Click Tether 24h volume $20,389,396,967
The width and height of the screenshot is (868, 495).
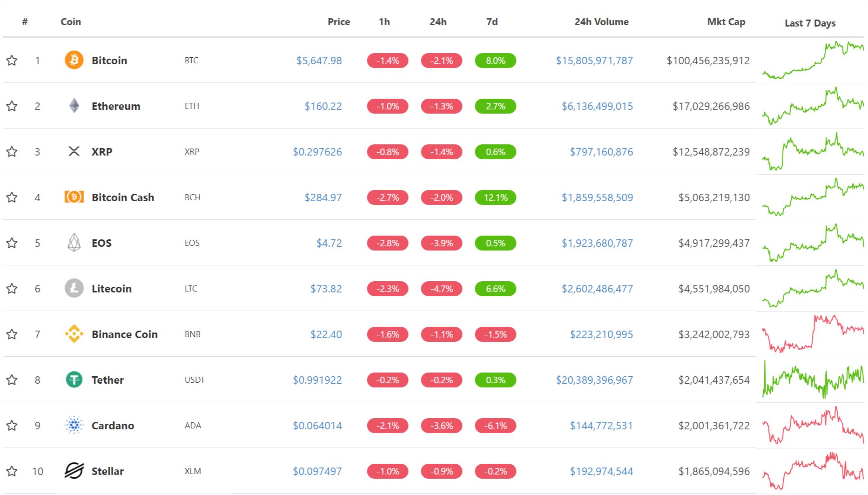(594, 380)
